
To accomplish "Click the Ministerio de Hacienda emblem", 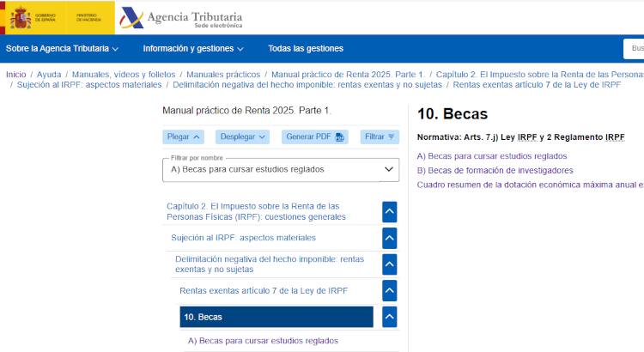I will (88, 18).
